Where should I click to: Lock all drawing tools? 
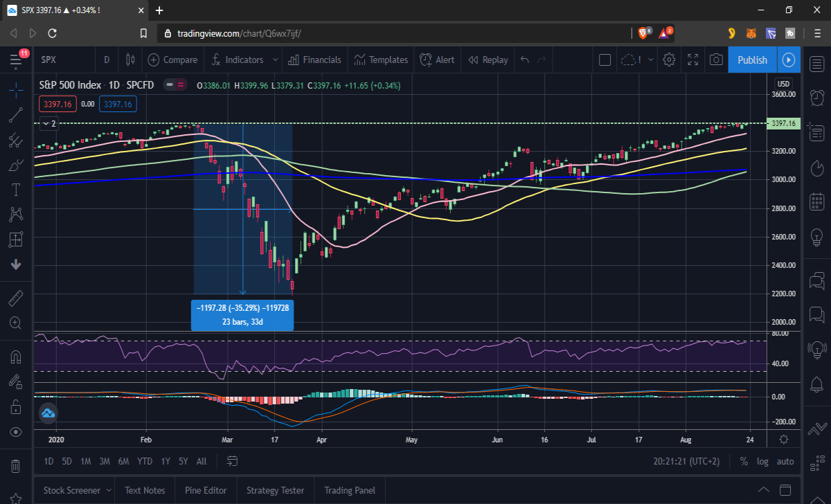[x=16, y=406]
